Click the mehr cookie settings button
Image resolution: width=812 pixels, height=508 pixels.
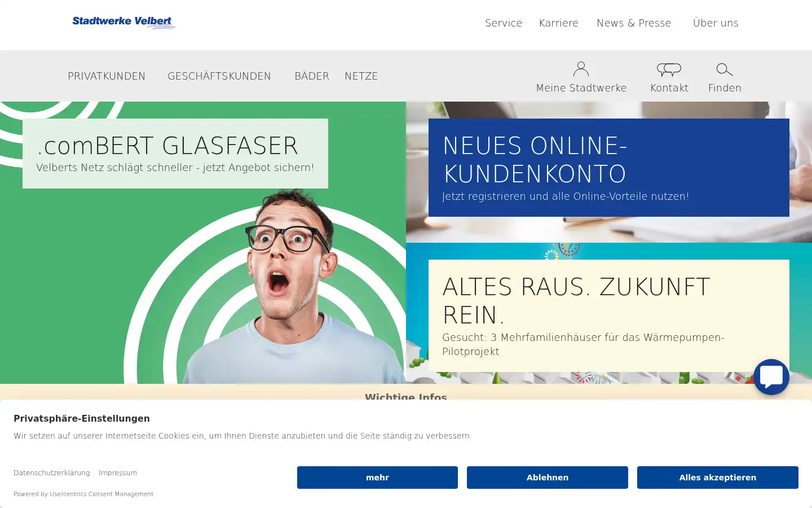click(x=377, y=478)
